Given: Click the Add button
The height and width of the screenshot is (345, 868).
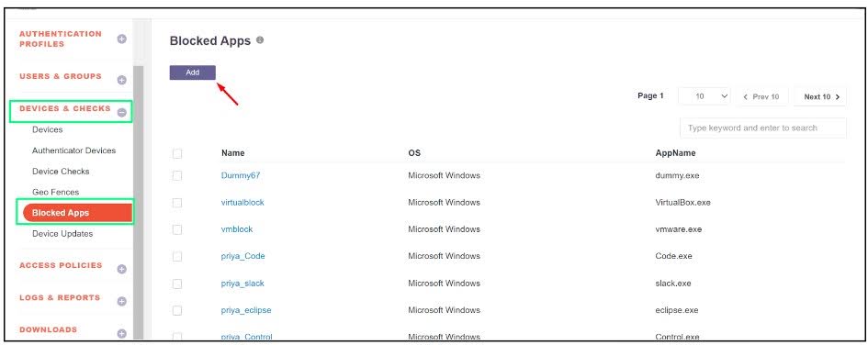Looking at the screenshot, I should point(192,72).
